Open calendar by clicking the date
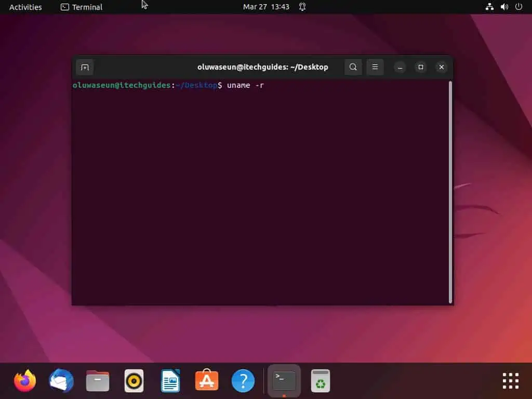532x399 pixels. pos(266,7)
